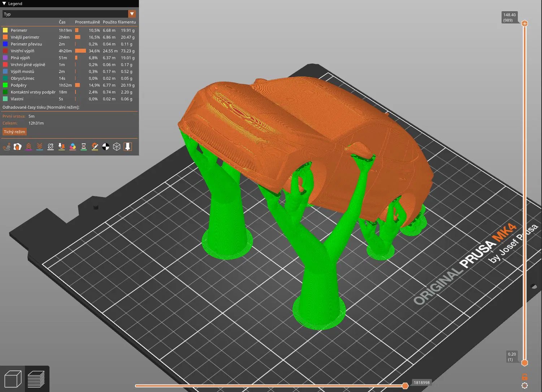The width and height of the screenshot is (542, 392).
Task: Click the Použito filamentu column header
Action: [x=119, y=22]
